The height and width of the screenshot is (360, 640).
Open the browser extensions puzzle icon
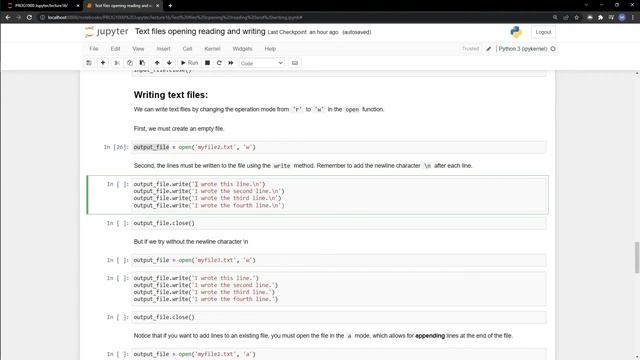click(x=600, y=18)
